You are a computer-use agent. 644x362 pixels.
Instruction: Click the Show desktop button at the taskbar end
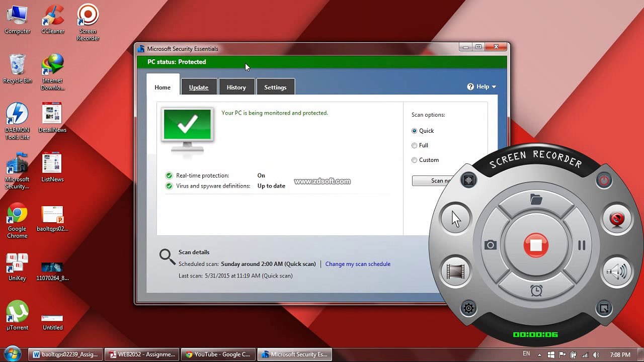640,354
